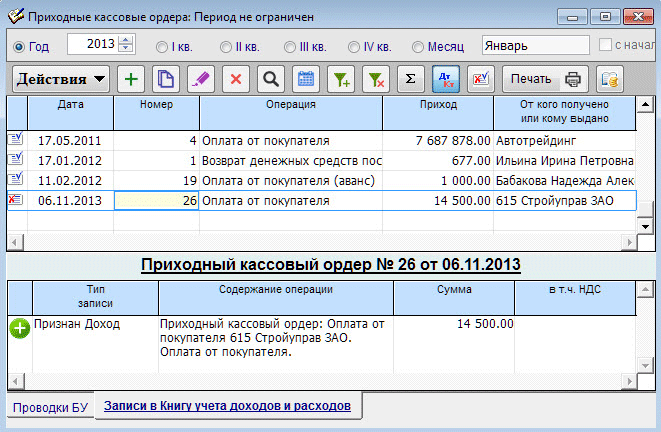The height and width of the screenshot is (432, 661).
Task: Click the unposted icon of row 06.11.2013
Action: pyautogui.click(x=16, y=199)
